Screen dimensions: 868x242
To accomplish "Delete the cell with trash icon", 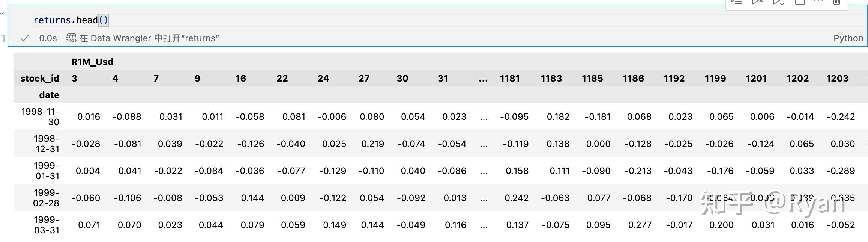I will 837,2.
